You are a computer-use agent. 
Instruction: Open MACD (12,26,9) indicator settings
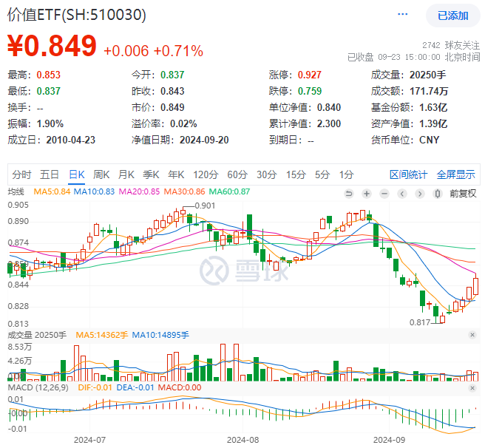(36, 387)
